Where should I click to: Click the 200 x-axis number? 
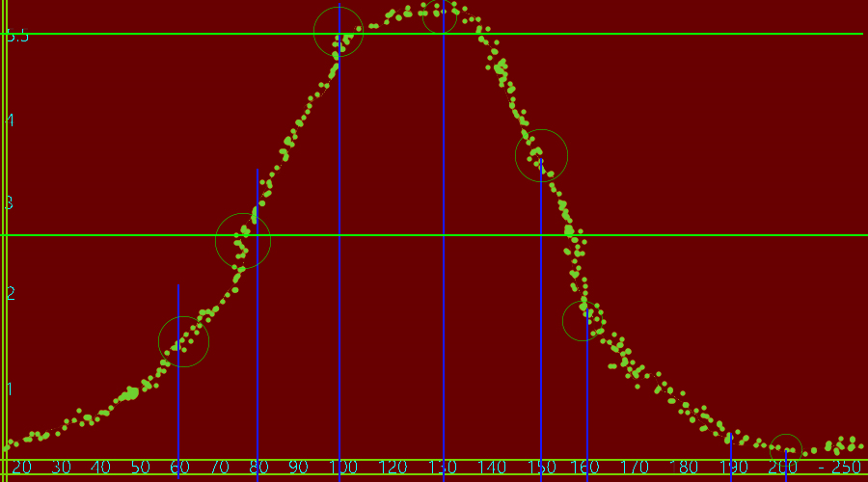point(783,468)
